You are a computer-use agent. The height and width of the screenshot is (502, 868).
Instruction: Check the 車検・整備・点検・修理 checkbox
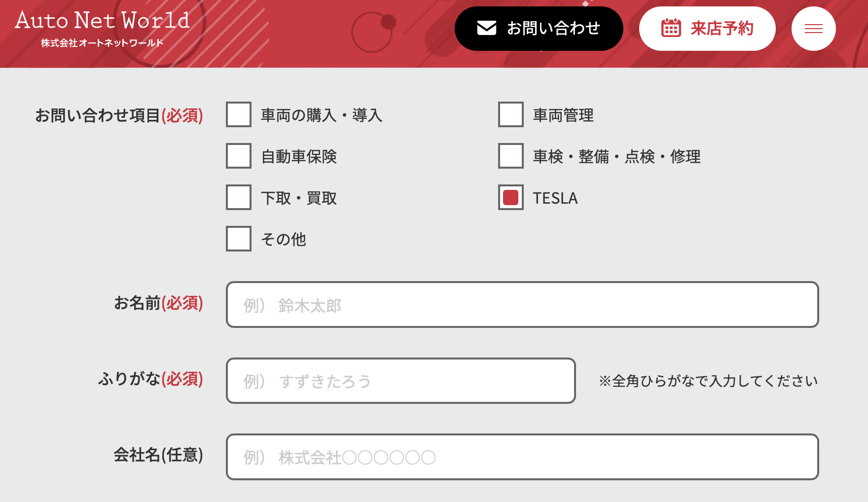tap(511, 156)
